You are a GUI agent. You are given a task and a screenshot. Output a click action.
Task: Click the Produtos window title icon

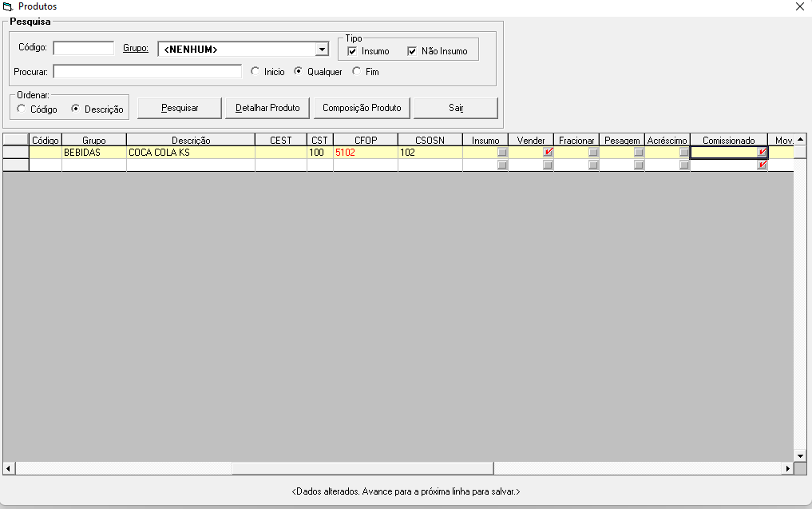pyautogui.click(x=8, y=6)
